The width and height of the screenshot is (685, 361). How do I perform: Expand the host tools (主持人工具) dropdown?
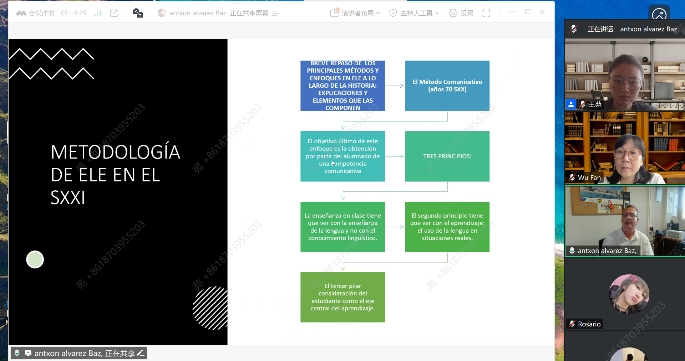414,13
